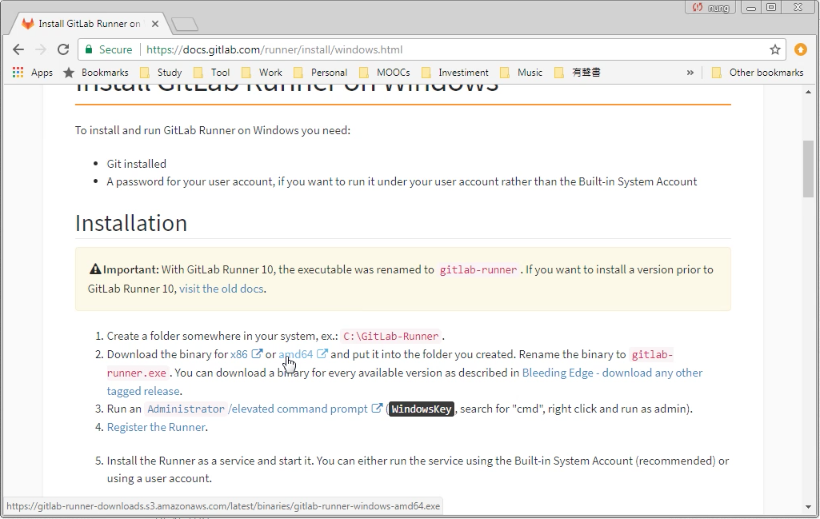Open the Bookmarks star folder
820x519 pixels.
tap(96, 72)
